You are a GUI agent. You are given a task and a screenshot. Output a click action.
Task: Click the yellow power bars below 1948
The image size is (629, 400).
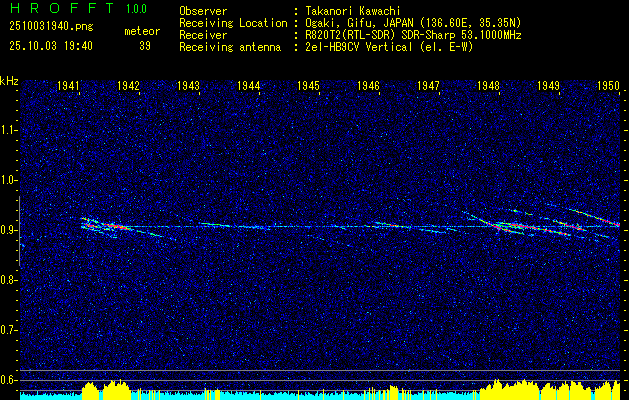[508, 389]
